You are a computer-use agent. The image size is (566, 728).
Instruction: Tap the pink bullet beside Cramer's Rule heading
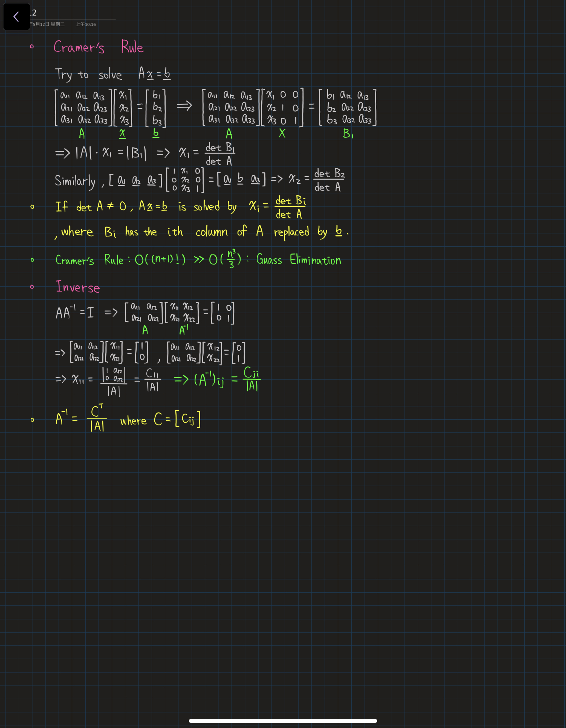pos(32,46)
